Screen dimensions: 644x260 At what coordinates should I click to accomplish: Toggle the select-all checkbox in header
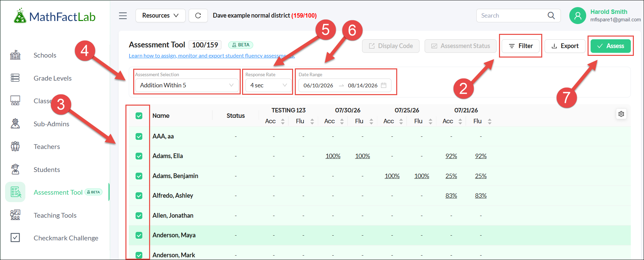click(139, 116)
